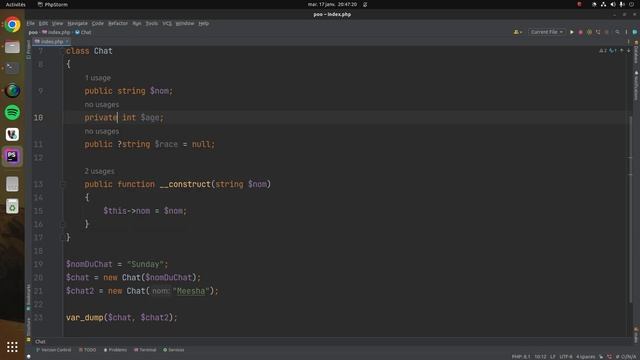
Task: Run with coverage icon in toolbar
Action: [x=589, y=32]
